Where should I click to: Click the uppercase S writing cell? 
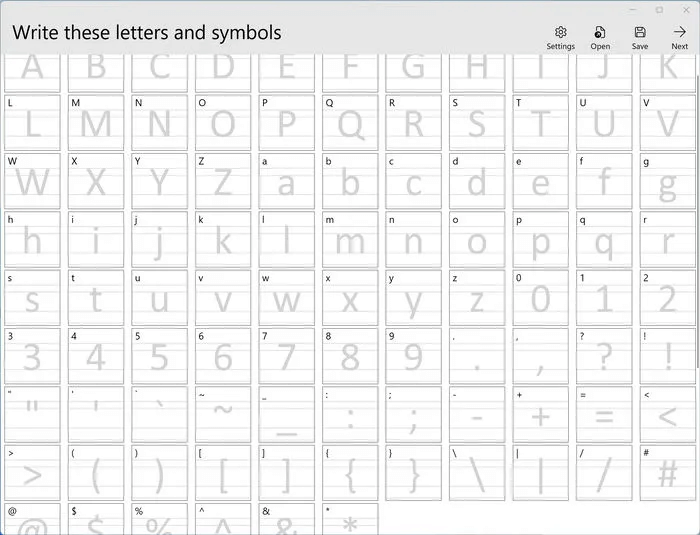coord(477,122)
